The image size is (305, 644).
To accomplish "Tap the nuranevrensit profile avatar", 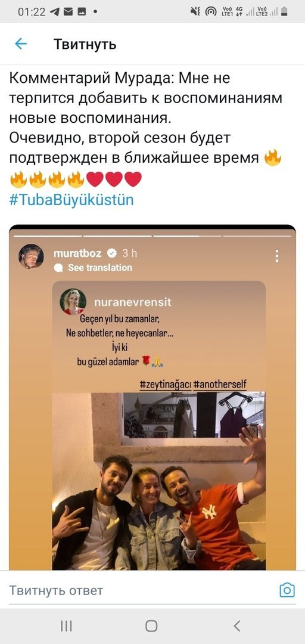I will (x=73, y=302).
